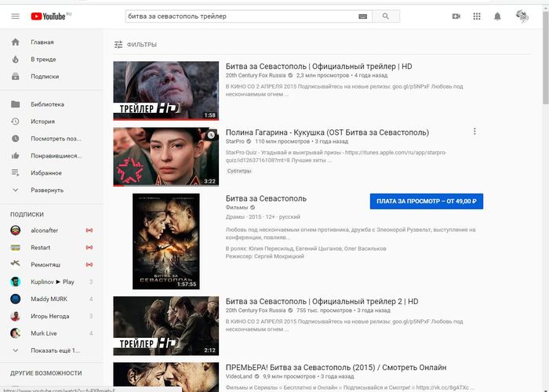Click the ПЛАТА ЗА ПРОСМОТР button
This screenshot has height=392, width=549.
(x=426, y=201)
